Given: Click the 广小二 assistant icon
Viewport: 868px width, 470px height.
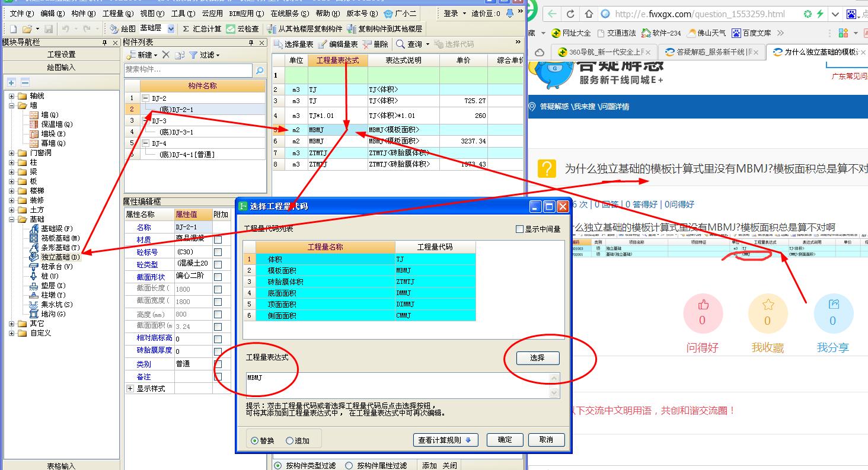Looking at the screenshot, I should [x=388, y=13].
